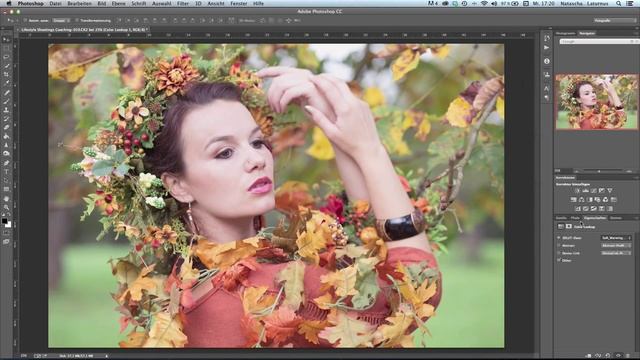Open the Fotografie workspace dropdown
Image resolution: width=640 pixels, height=360 pixels.
click(x=614, y=20)
